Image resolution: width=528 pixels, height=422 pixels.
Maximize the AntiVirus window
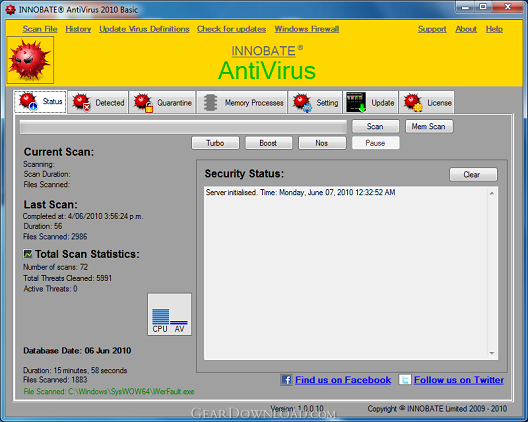(x=483, y=7)
